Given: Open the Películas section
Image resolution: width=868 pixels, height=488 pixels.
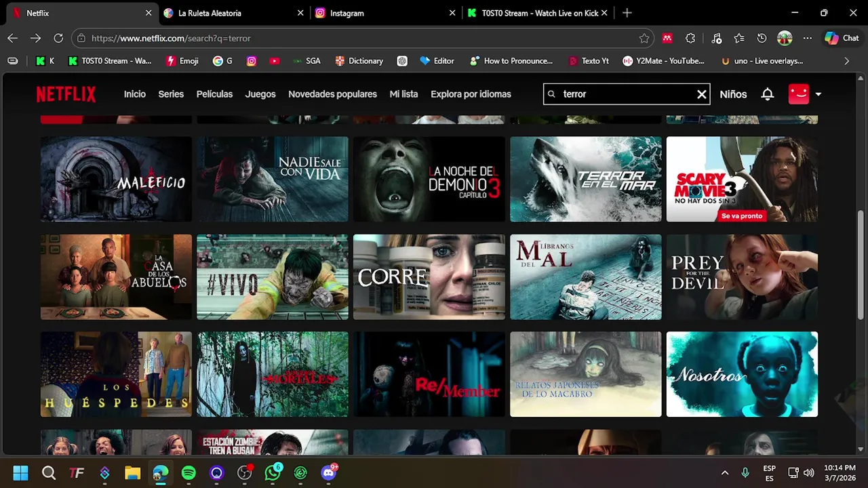Looking at the screenshot, I should 214,94.
